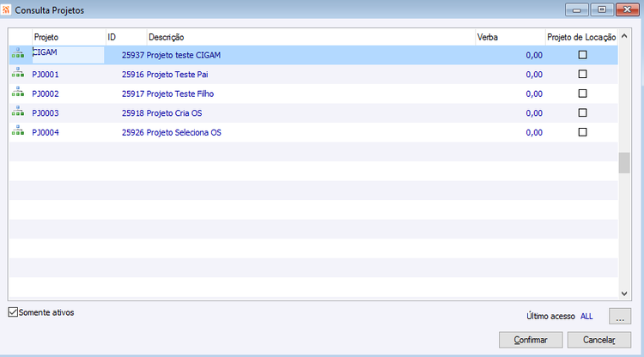Click description Projeto Cria OS
The image size is (644, 357).
[174, 112]
